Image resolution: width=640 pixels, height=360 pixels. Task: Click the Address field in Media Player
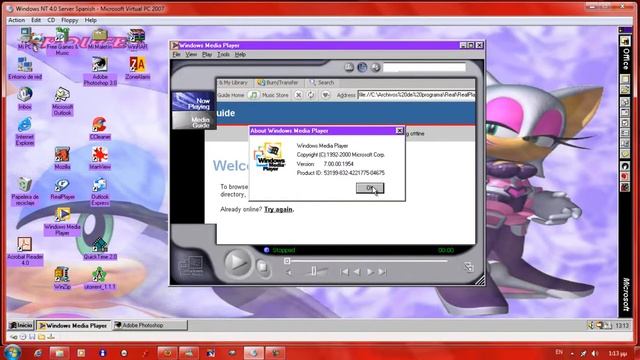[416, 95]
